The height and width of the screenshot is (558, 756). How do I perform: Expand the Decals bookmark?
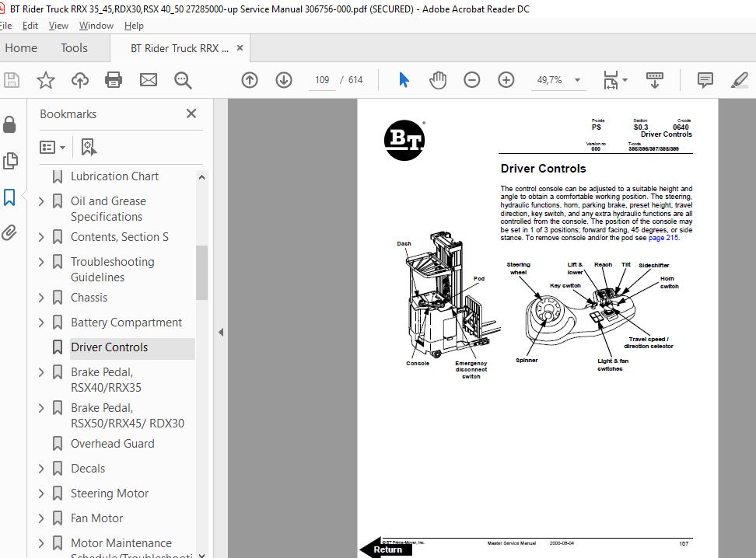pyautogui.click(x=41, y=469)
